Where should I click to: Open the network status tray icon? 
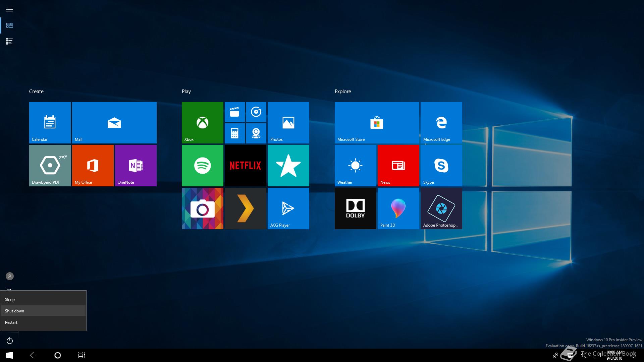coord(570,355)
